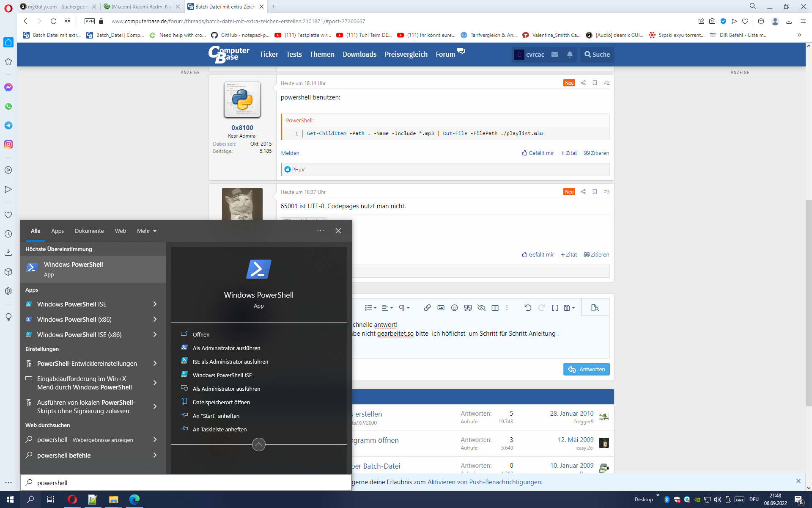
Task: Toggle the VPN badge in address bar
Action: tap(89, 21)
